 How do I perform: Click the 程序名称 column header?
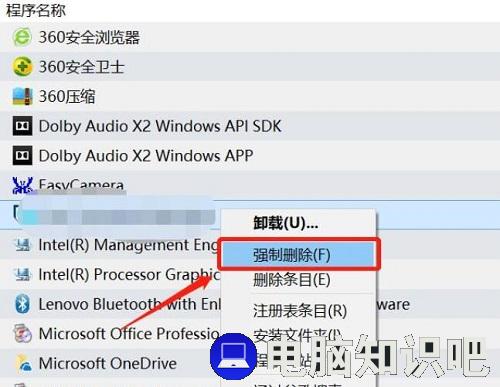click(36, 10)
